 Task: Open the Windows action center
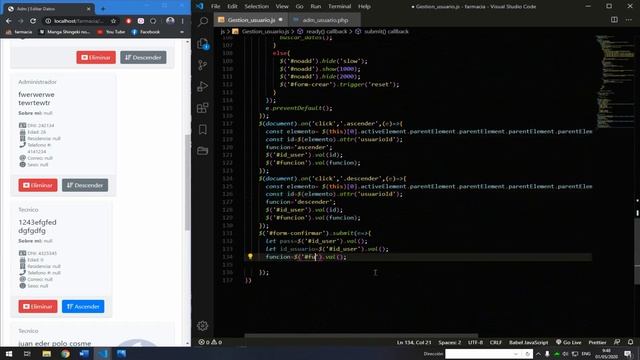[628, 353]
